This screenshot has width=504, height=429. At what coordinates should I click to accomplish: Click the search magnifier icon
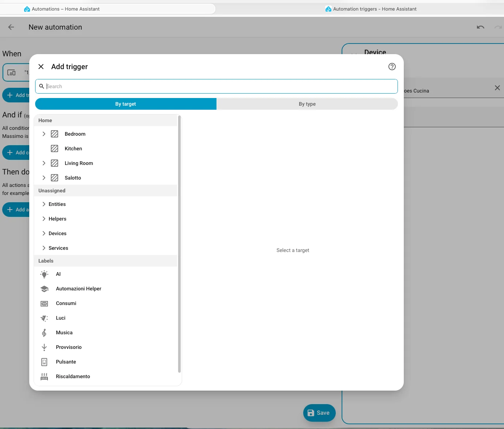[42, 86]
